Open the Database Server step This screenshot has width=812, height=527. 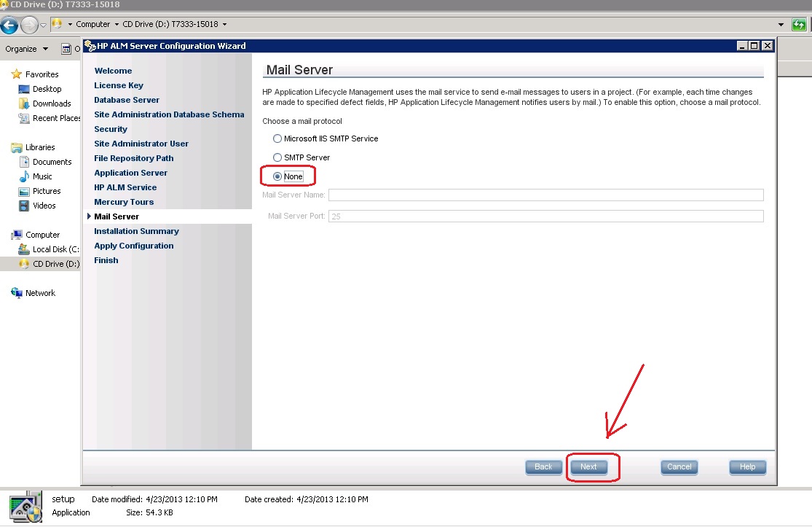pos(127,99)
